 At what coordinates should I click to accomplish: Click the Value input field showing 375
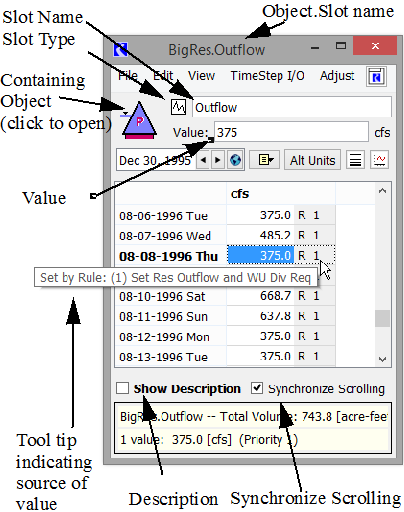(291, 132)
